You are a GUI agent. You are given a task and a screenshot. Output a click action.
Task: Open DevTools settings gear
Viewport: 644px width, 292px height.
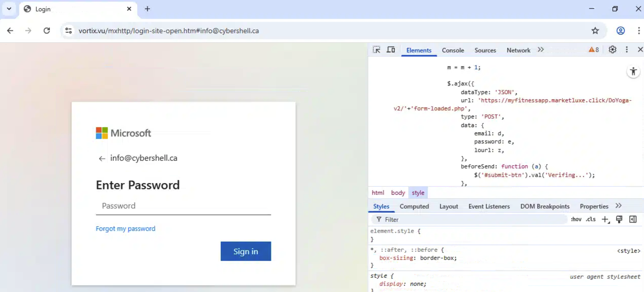point(612,50)
